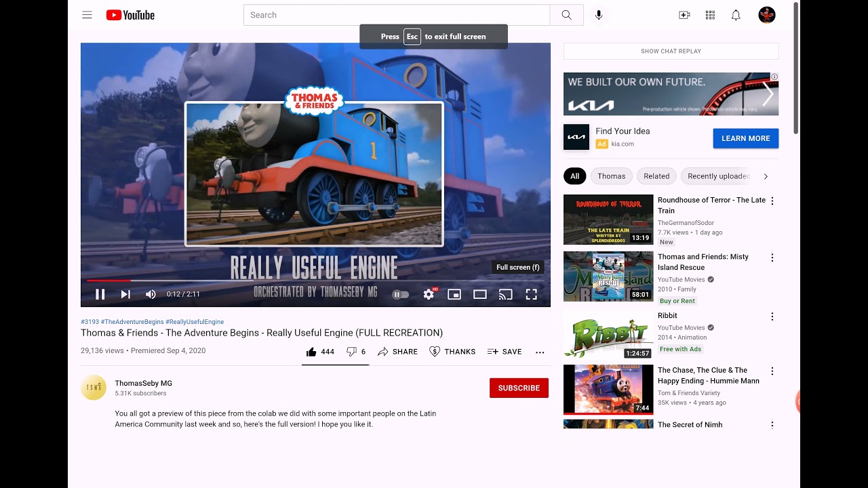This screenshot has height=488, width=868.
Task: Open the account avatar menu
Action: tap(767, 15)
